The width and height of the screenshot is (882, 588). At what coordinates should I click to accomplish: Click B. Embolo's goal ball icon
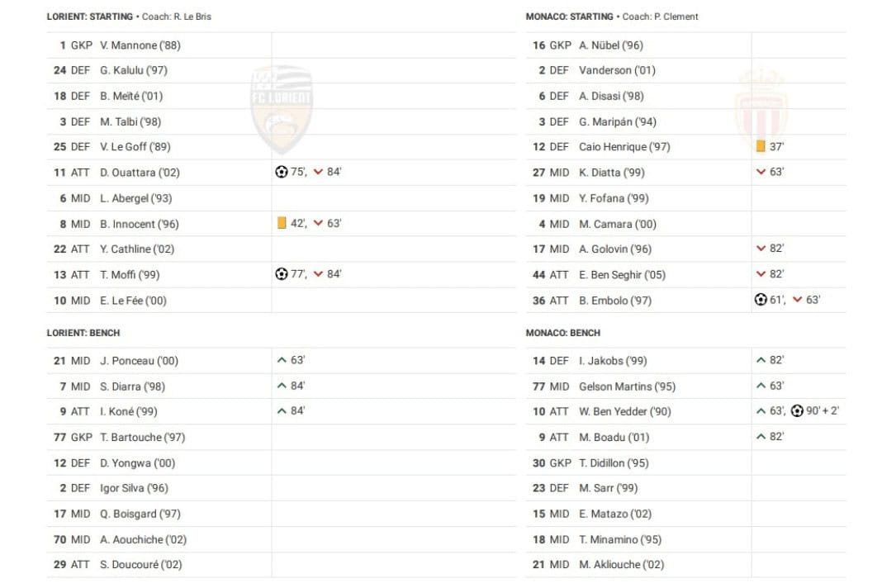pyautogui.click(x=761, y=300)
